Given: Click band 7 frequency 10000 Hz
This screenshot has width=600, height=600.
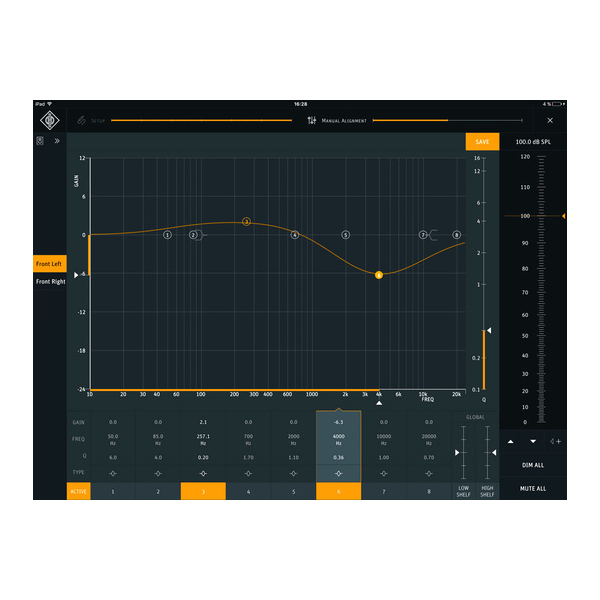Looking at the screenshot, I should click(384, 439).
